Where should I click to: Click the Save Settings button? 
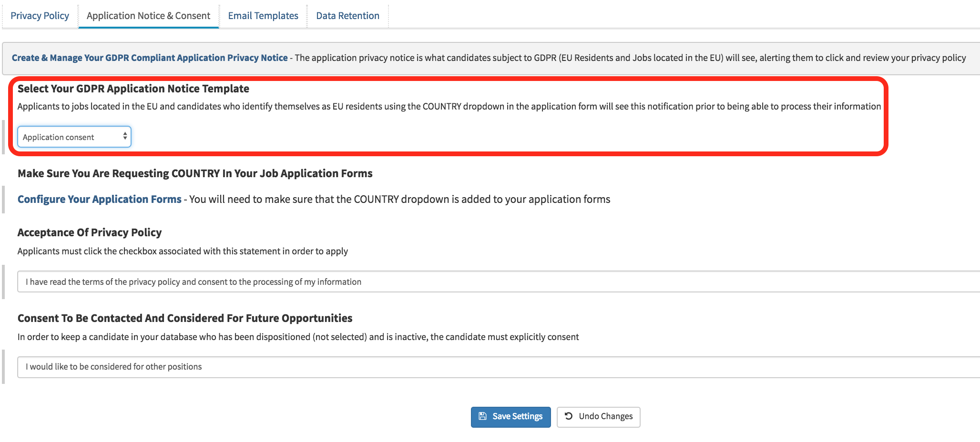click(510, 416)
